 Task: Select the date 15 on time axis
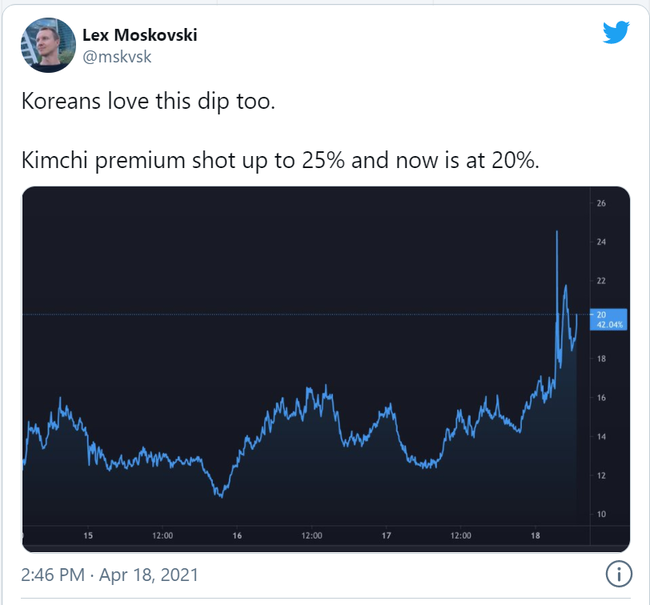pyautogui.click(x=88, y=535)
